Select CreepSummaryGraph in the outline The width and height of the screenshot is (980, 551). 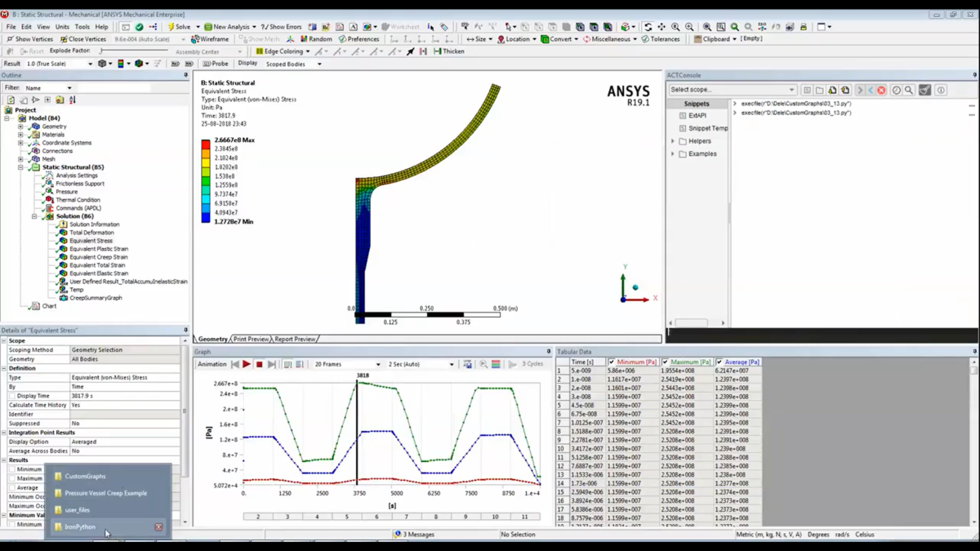pyautogui.click(x=96, y=298)
